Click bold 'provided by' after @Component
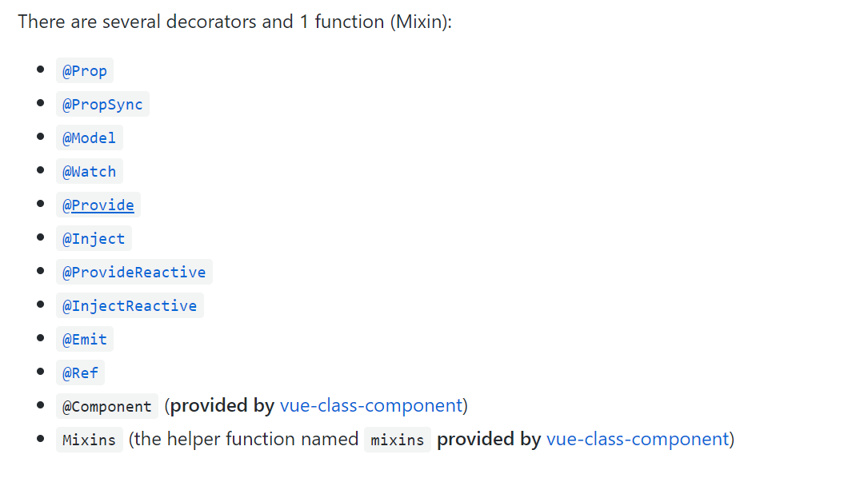Image resolution: width=868 pixels, height=482 pixels. (x=222, y=406)
